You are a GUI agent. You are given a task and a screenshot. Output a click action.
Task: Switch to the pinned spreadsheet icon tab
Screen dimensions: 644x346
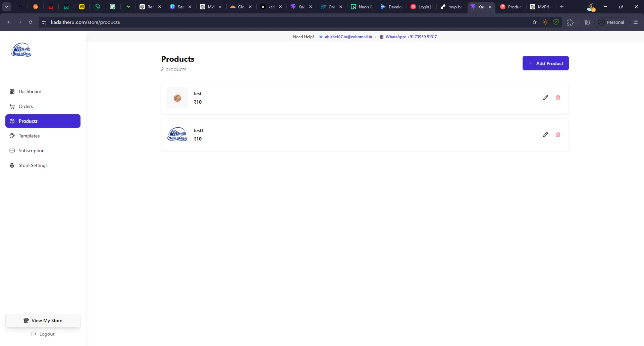113,7
